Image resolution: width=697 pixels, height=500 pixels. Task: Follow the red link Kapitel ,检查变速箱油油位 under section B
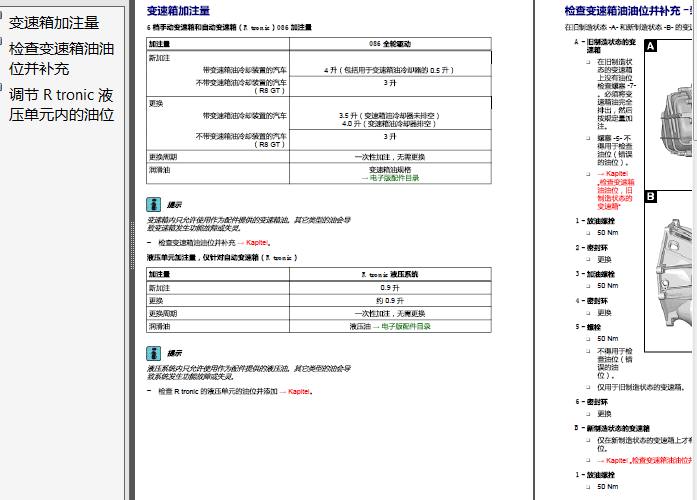point(647,460)
